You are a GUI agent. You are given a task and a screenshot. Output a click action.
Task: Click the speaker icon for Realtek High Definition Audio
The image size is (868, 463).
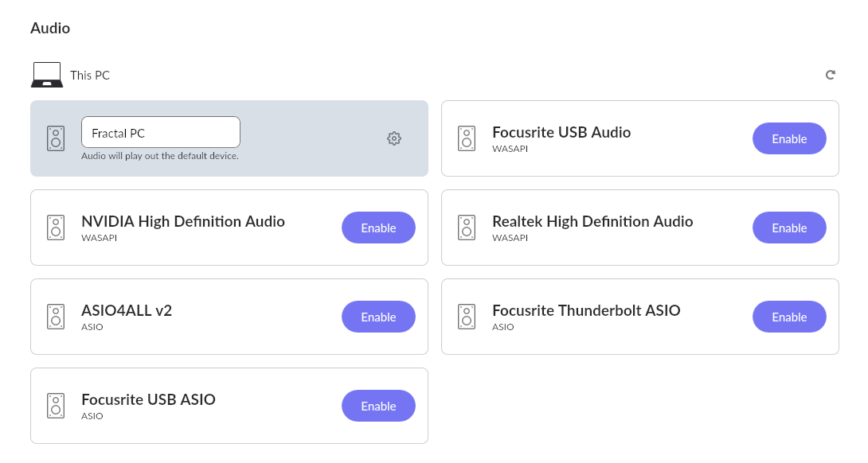[467, 228]
